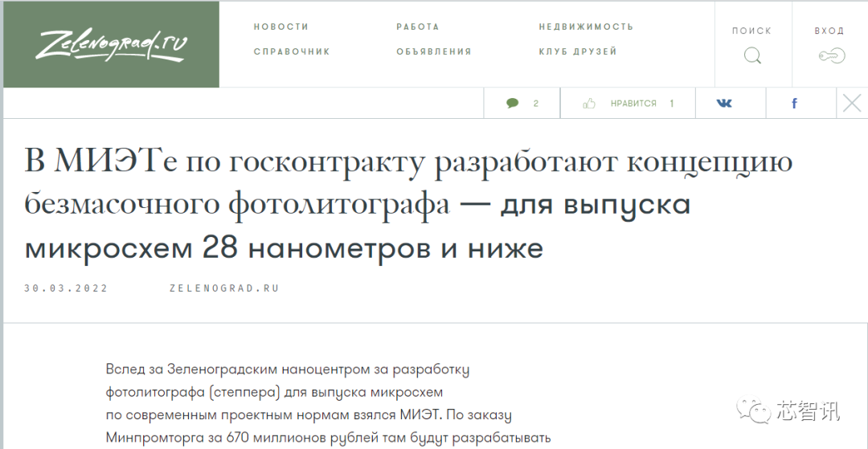Open comments via the speech bubble icon
The width and height of the screenshot is (868, 449).
pyautogui.click(x=513, y=103)
